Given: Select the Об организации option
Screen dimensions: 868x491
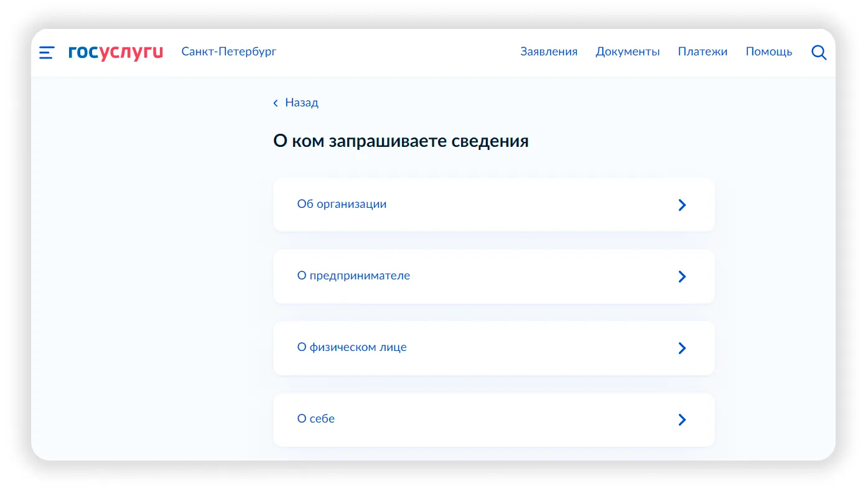Looking at the screenshot, I should pos(493,205).
